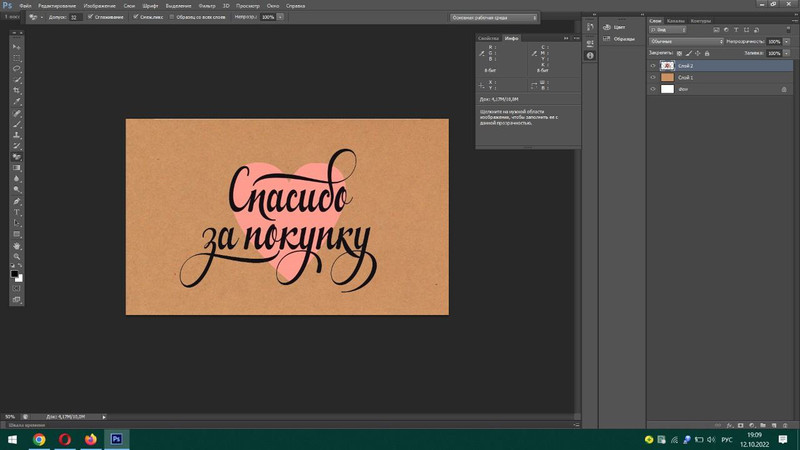
Task: Hide the Слой 2 layer
Action: (x=653, y=65)
